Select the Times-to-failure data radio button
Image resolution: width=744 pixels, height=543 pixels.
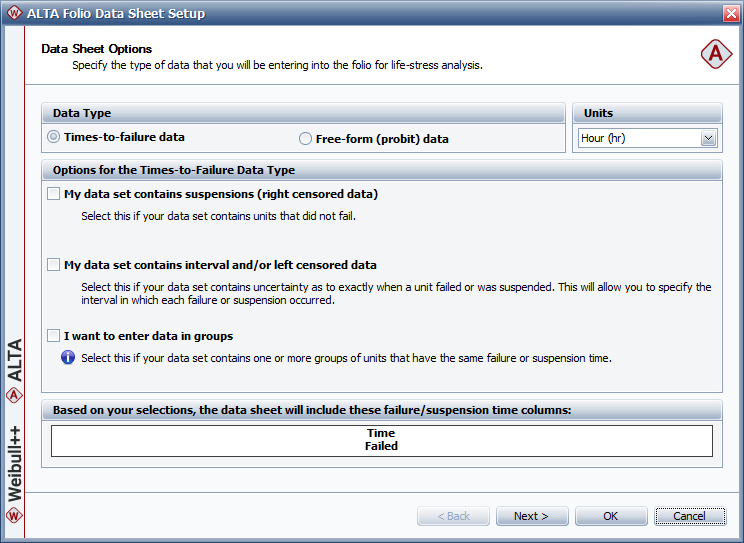pos(54,137)
